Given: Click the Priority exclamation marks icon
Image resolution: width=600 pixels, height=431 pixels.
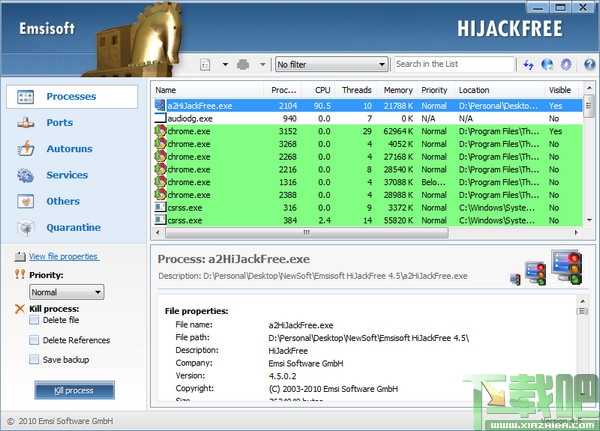Looking at the screenshot, I should [x=20, y=274].
